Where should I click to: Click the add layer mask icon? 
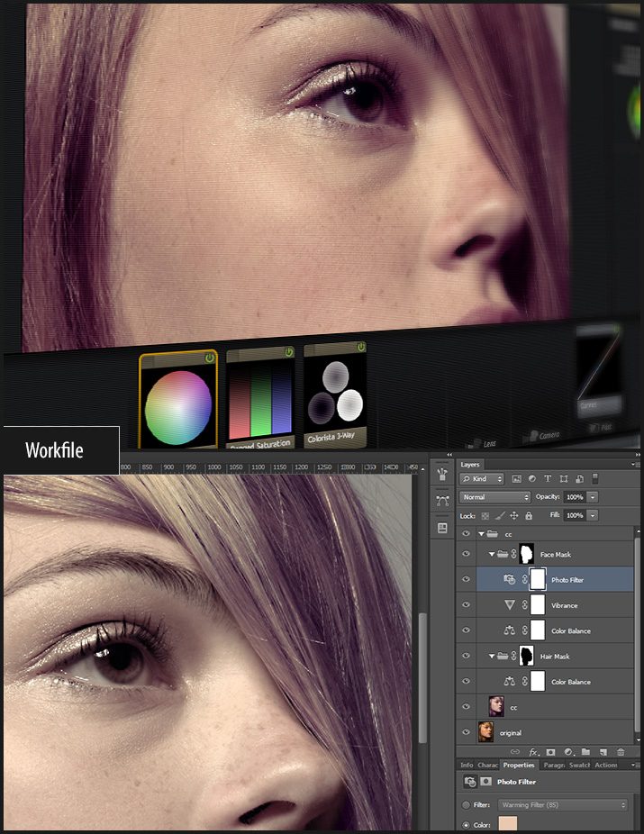[550, 751]
